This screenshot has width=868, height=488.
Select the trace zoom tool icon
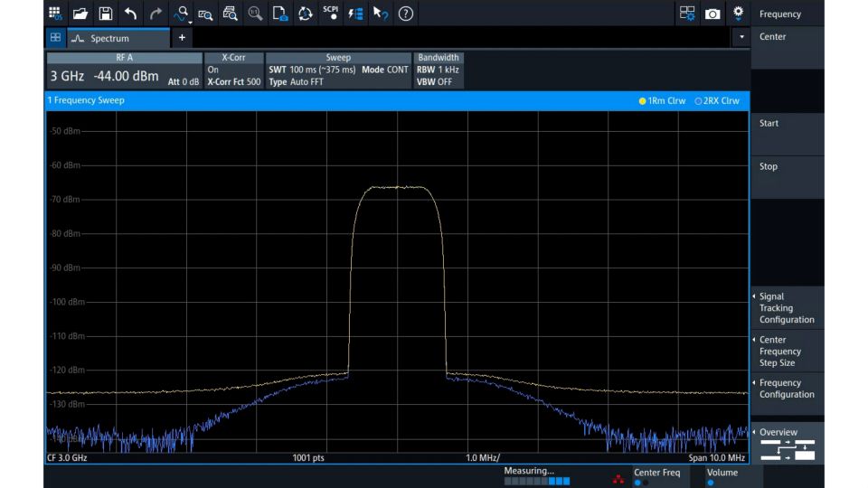point(180,14)
